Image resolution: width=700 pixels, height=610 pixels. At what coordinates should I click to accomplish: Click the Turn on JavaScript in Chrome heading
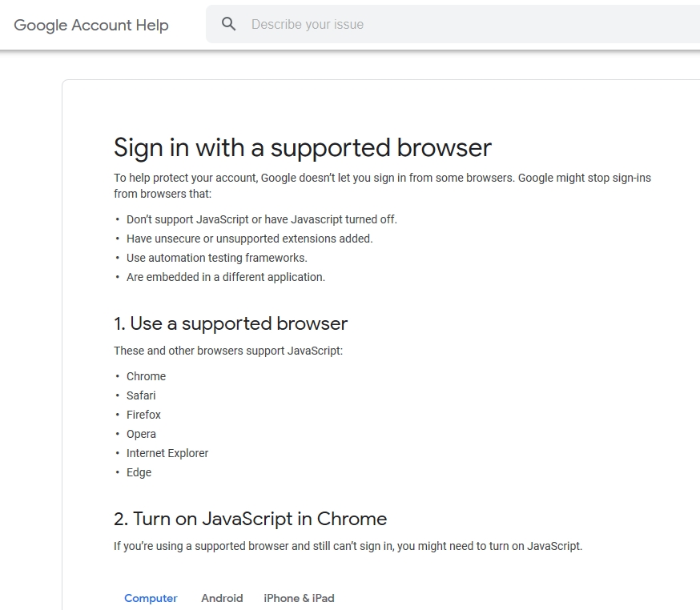click(250, 519)
